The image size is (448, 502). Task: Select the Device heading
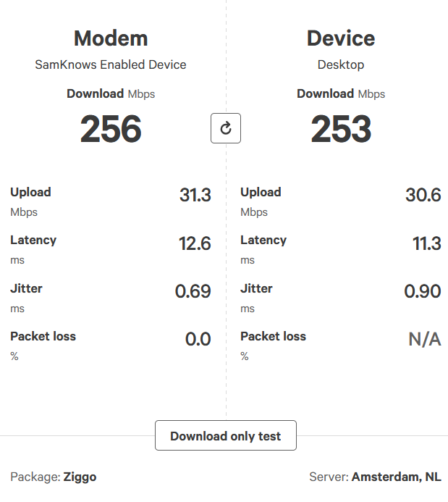[341, 38]
